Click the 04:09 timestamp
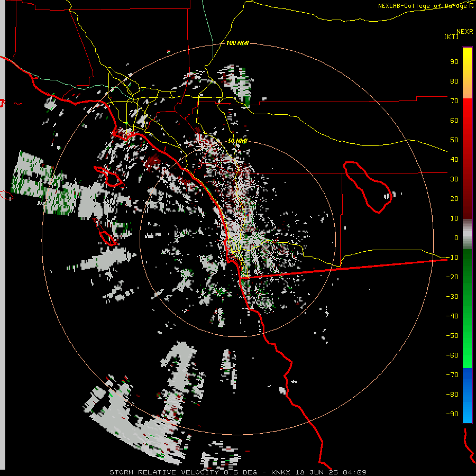 tap(354, 472)
